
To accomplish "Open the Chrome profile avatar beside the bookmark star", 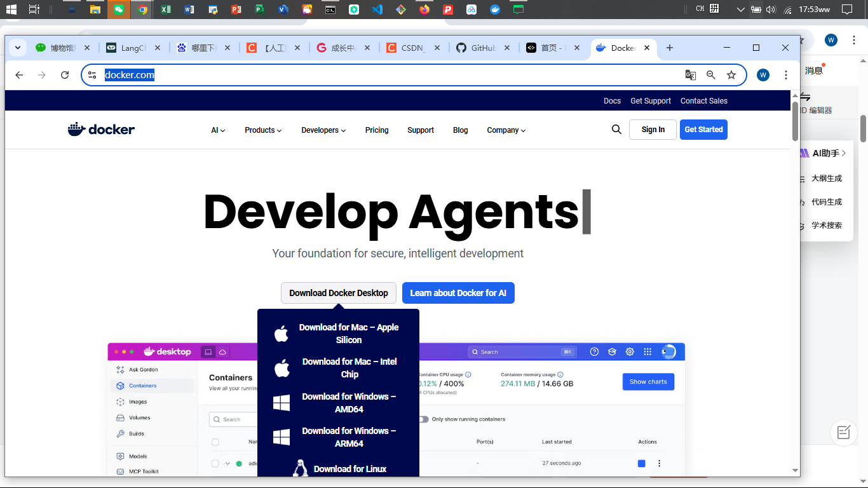I will click(763, 75).
